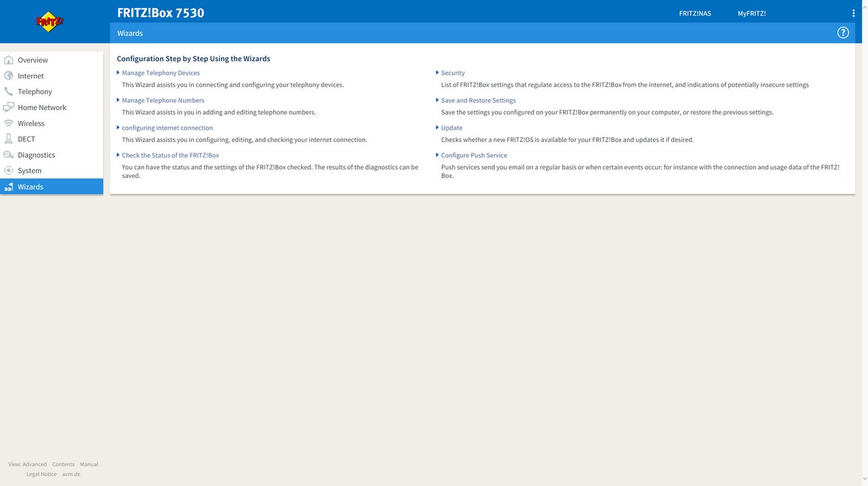Click the arrow beside configuring internet connection
868x486 pixels.
pos(118,128)
